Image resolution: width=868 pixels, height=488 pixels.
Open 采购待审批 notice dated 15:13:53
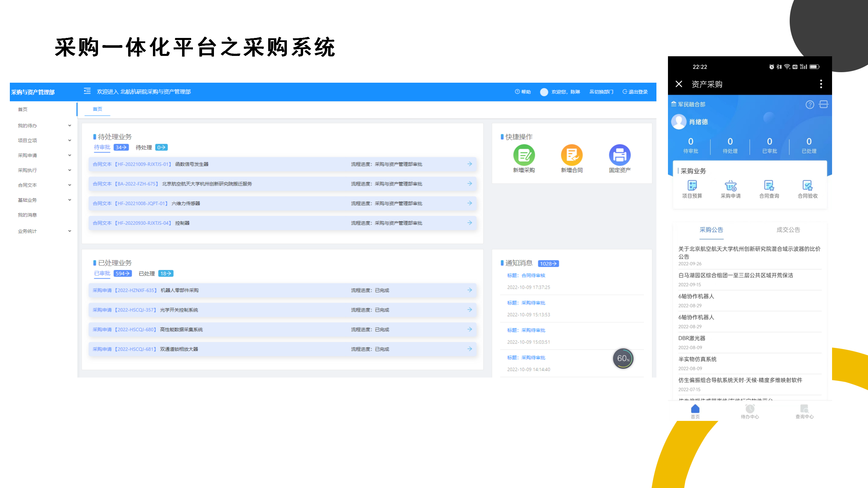526,303
